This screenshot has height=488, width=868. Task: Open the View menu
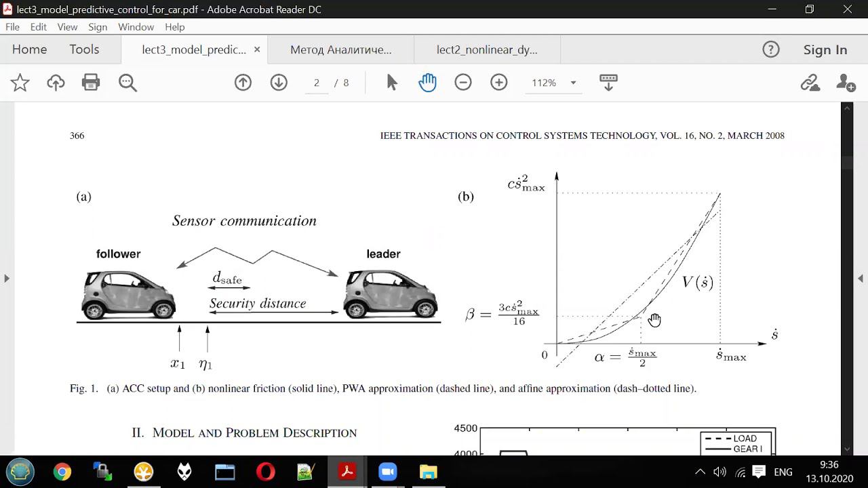(x=67, y=27)
